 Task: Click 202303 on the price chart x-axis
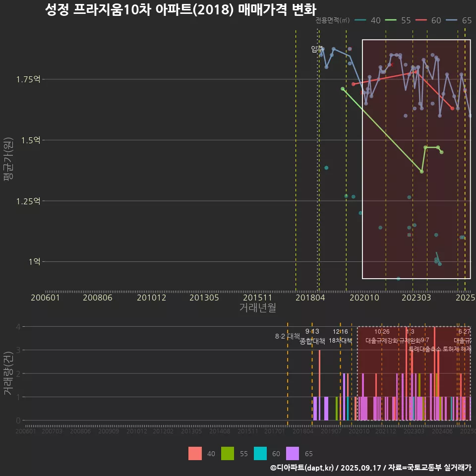pyautogui.click(x=416, y=297)
